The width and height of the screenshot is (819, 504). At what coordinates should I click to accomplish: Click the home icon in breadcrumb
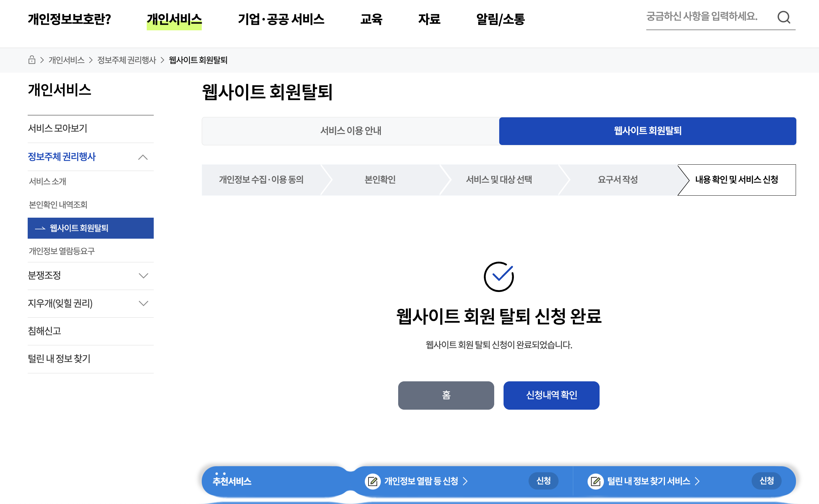32,60
